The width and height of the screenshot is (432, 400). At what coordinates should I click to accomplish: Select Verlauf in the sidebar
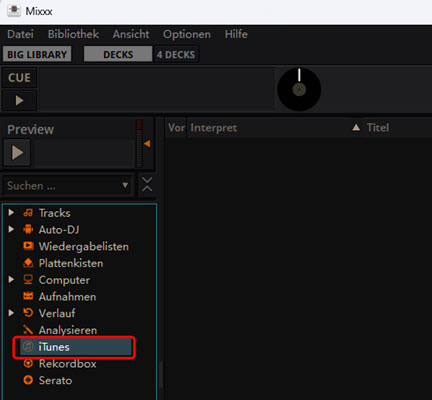coord(57,313)
